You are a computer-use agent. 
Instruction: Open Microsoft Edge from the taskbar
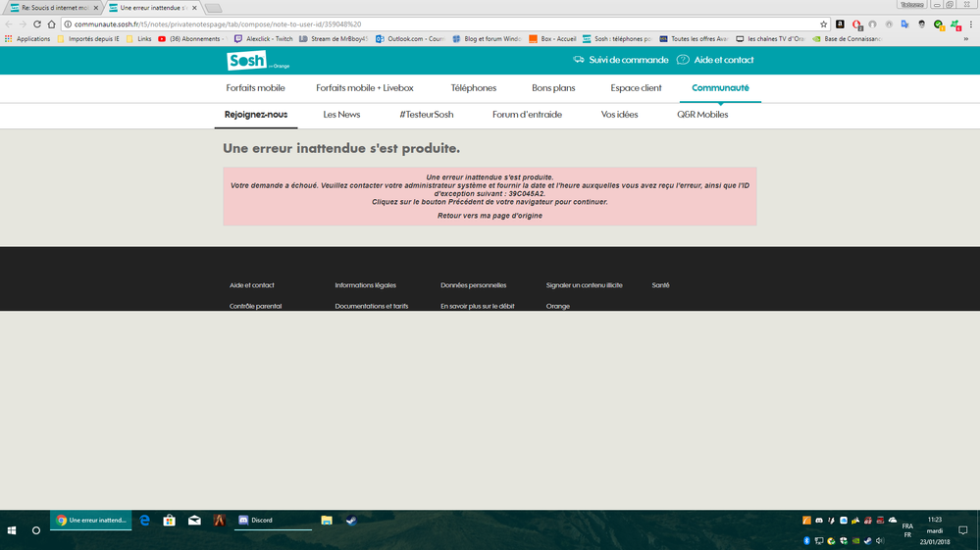click(x=144, y=521)
